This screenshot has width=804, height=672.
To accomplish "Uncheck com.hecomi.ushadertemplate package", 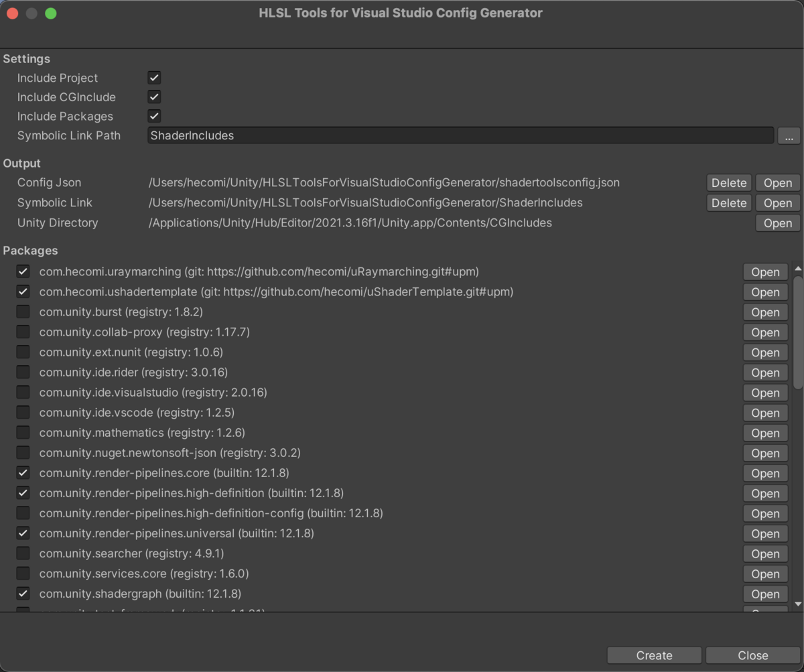I will (23, 291).
